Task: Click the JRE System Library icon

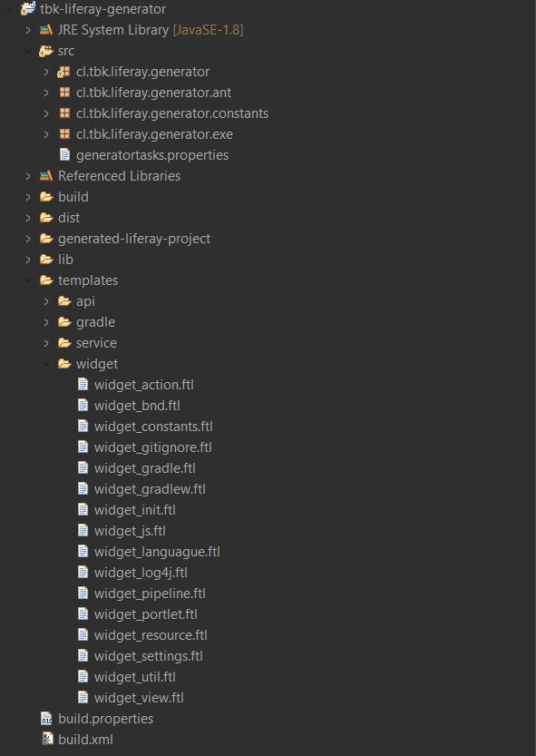Action: click(x=46, y=30)
